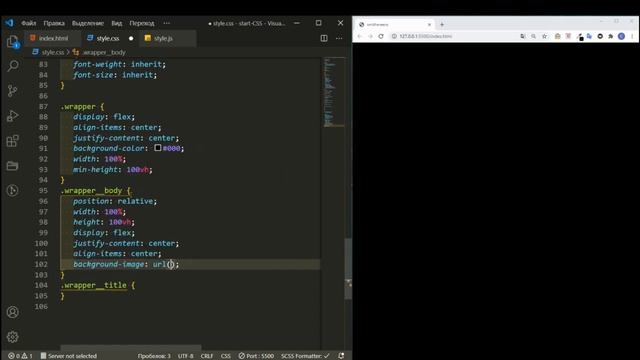Open the Файл menu
This screenshot has width=640, height=360.
point(29,23)
